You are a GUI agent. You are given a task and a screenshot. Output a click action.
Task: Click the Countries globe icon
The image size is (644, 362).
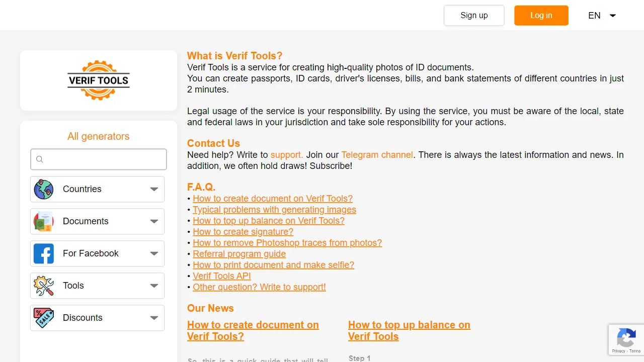tap(44, 189)
